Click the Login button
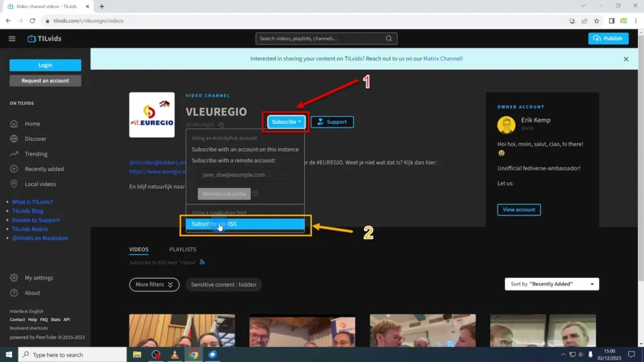Screen dimensions: 644x362 [x=45, y=65]
